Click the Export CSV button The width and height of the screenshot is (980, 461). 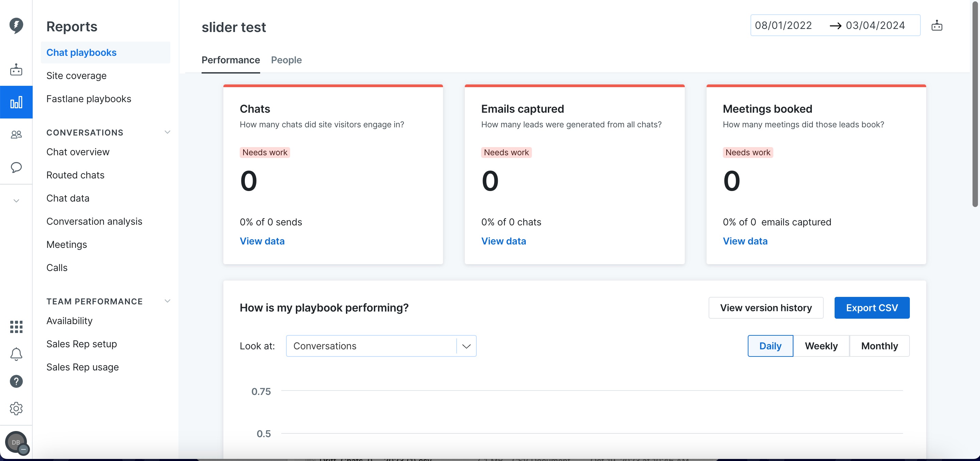(872, 307)
